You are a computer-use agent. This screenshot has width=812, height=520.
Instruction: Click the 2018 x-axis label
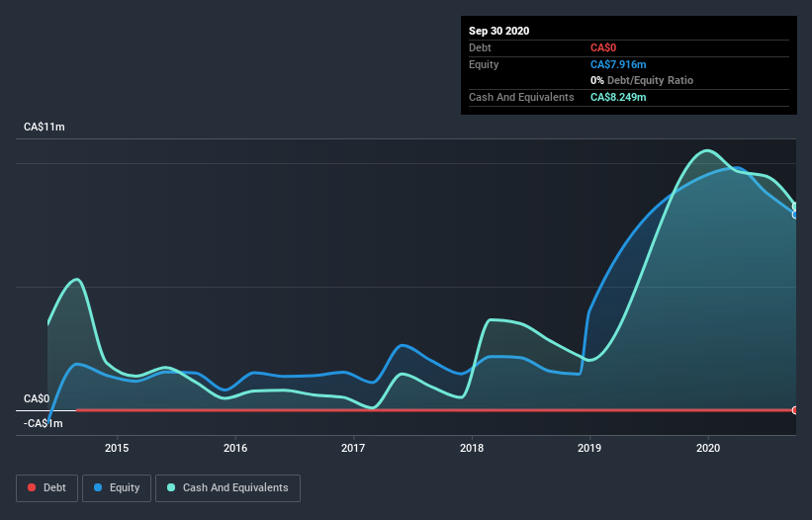[x=472, y=448]
